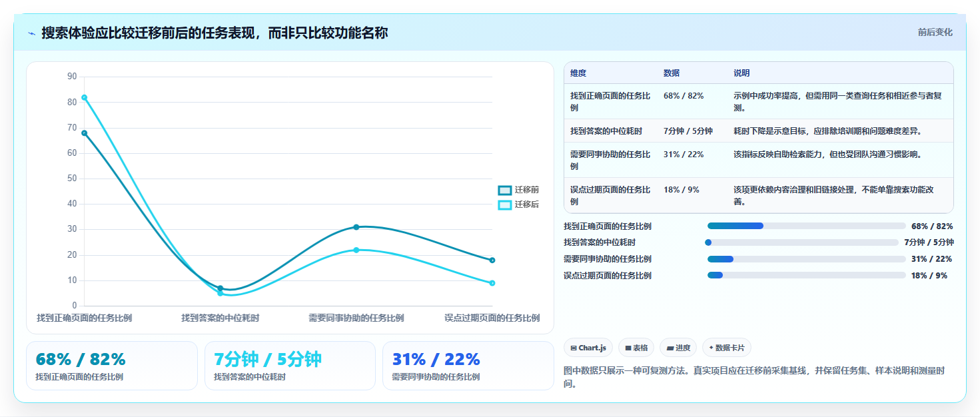Click the 迁移后 data point at 9
This screenshot has height=417, width=980.
[x=492, y=283]
